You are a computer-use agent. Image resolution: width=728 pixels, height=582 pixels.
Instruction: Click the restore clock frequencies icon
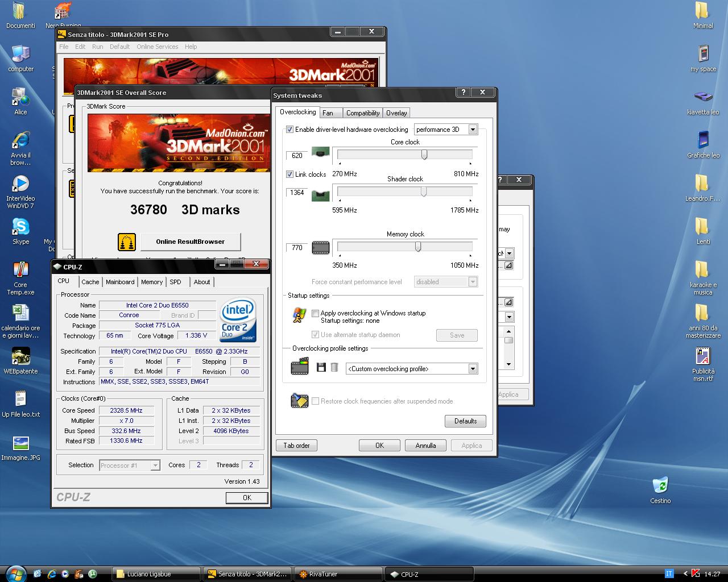click(x=300, y=400)
